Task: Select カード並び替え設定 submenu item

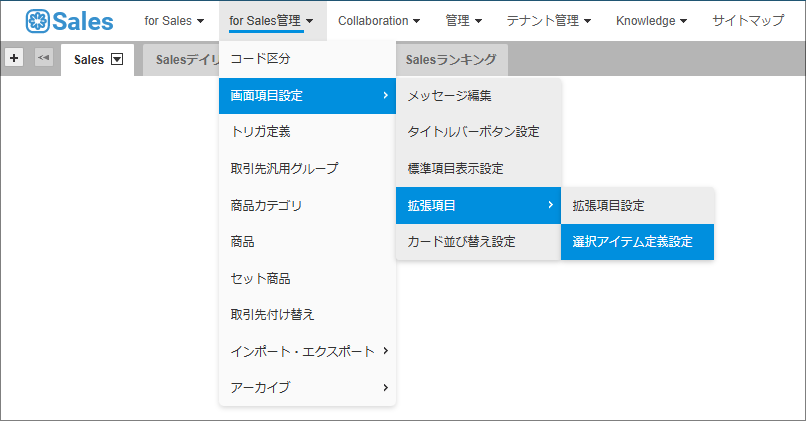Action: [x=478, y=242]
